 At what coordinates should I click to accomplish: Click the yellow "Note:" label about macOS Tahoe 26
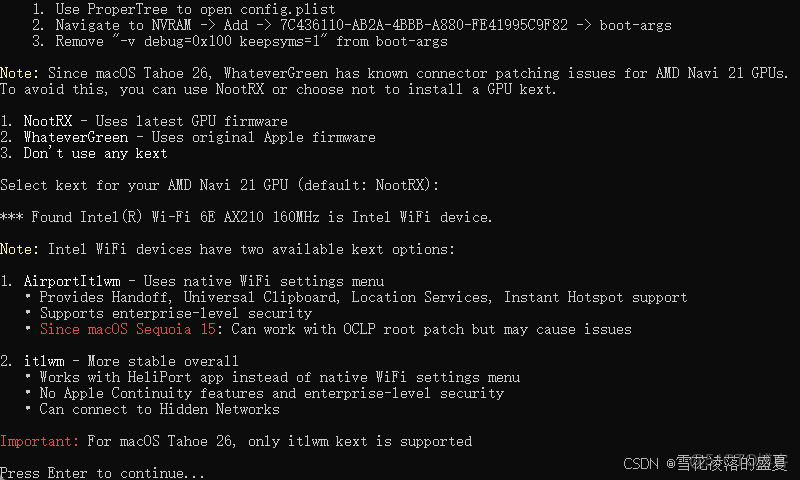coord(19,73)
